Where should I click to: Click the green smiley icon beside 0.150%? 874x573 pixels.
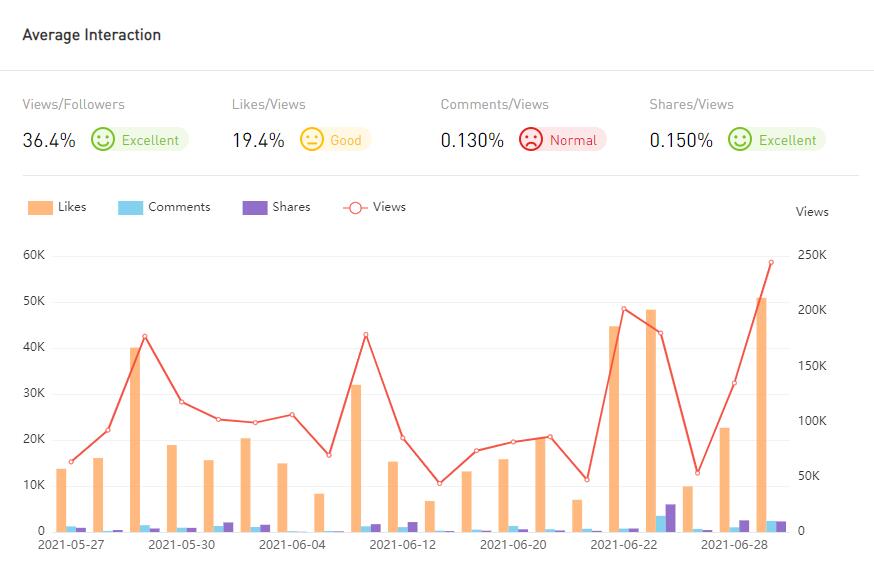tap(740, 140)
